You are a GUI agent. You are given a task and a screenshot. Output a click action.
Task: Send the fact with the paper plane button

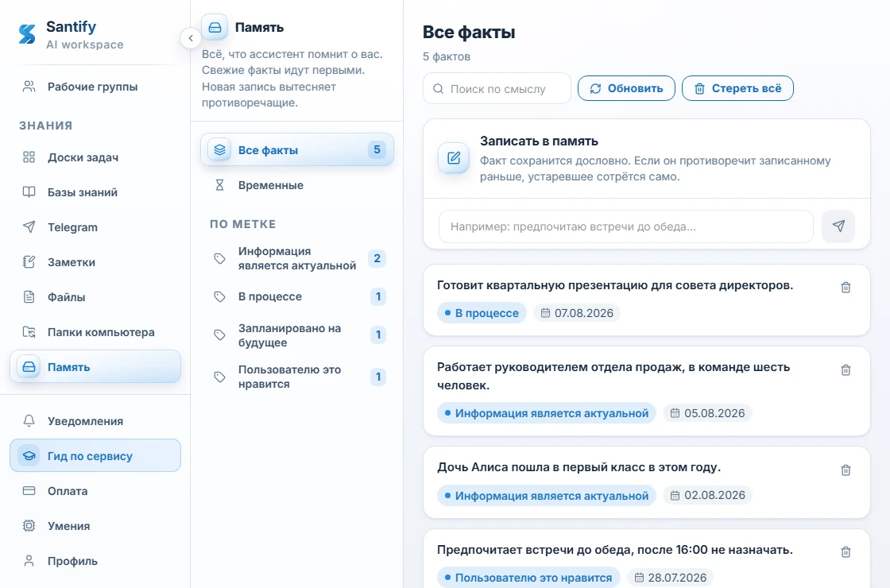click(838, 226)
